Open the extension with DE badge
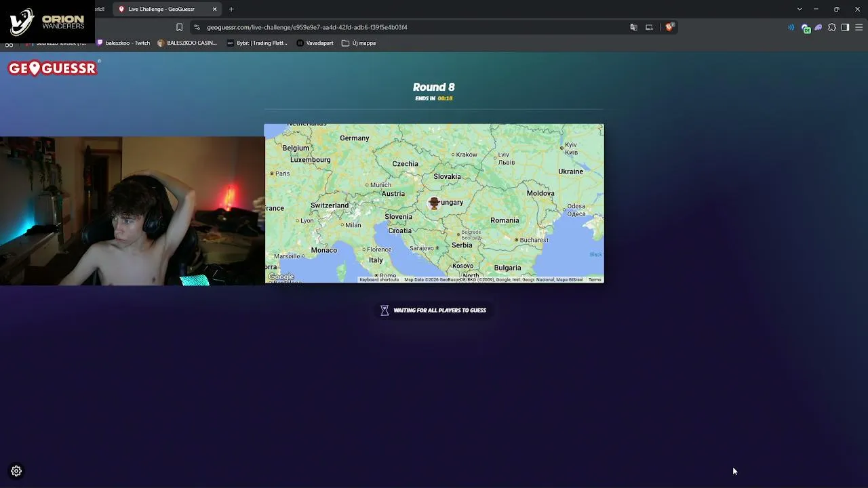 (806, 28)
